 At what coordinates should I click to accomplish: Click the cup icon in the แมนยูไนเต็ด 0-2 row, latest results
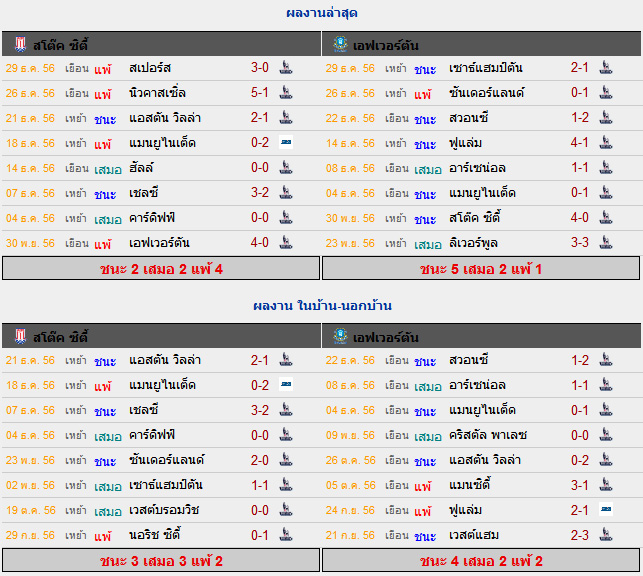(286, 142)
